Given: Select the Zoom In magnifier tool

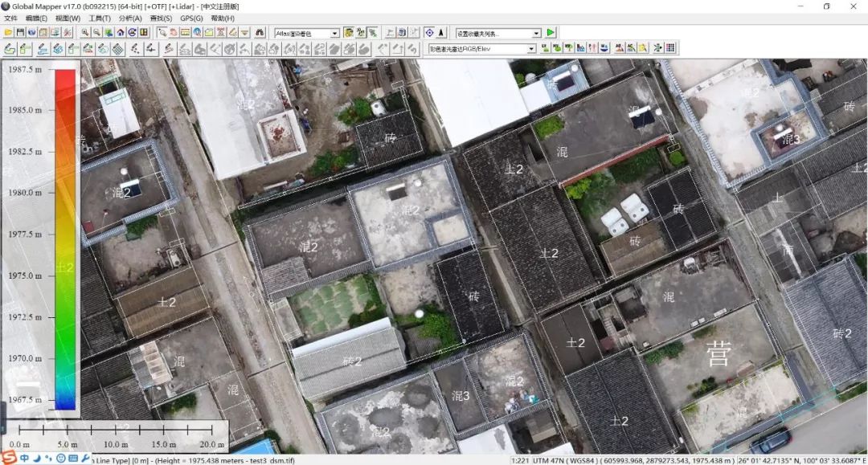Looking at the screenshot, I should pos(84,33).
